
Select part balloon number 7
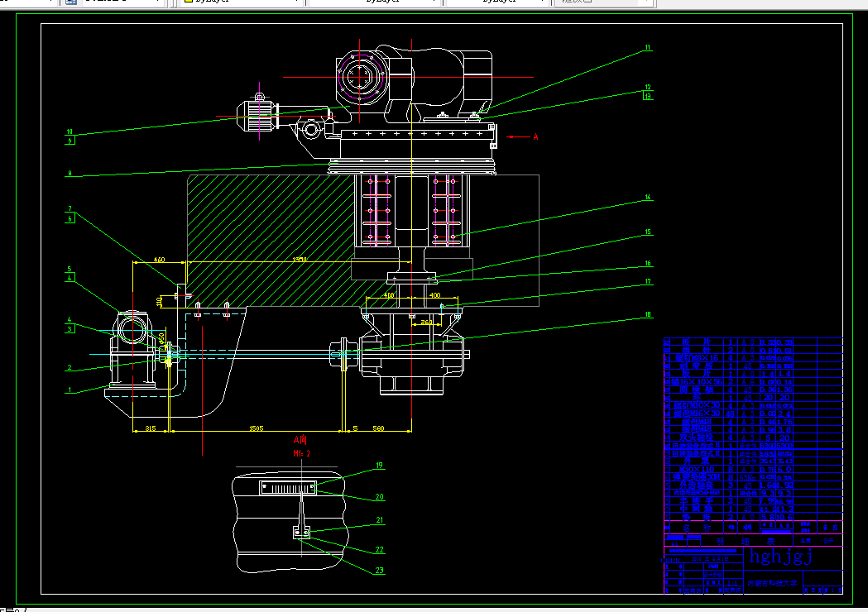70,209
